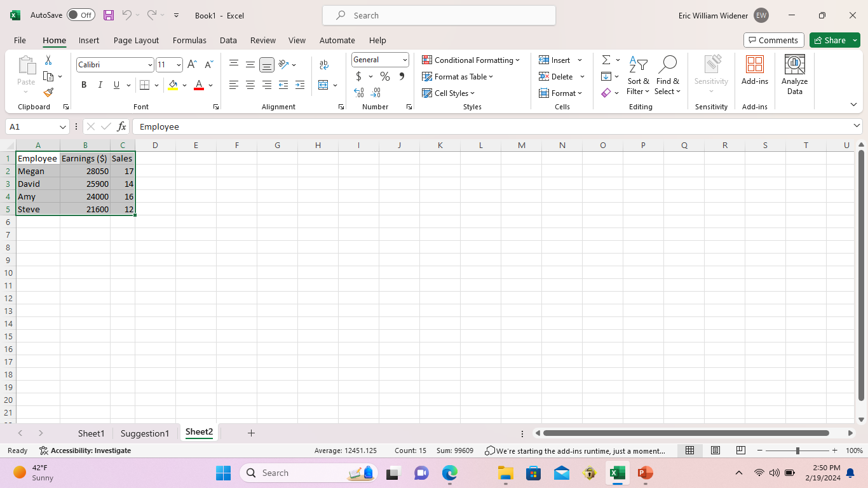Open the Formulas ribbon tab
Viewport: 868px width, 488px height.
(x=189, y=40)
